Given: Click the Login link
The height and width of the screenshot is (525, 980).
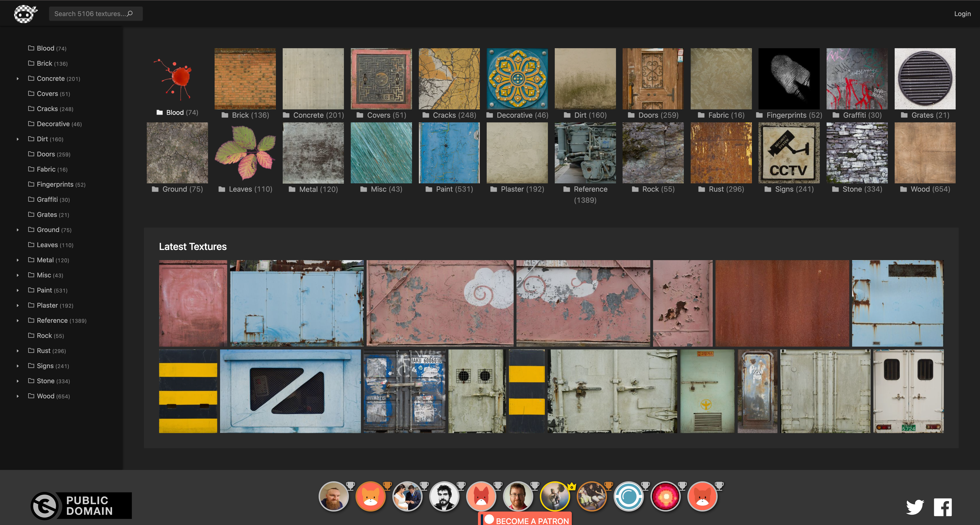Looking at the screenshot, I should [962, 14].
